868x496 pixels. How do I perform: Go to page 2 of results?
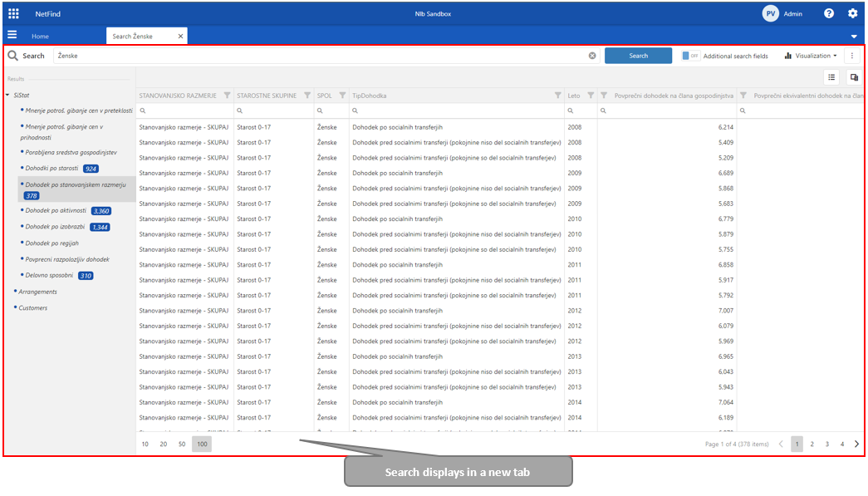pyautogui.click(x=812, y=444)
